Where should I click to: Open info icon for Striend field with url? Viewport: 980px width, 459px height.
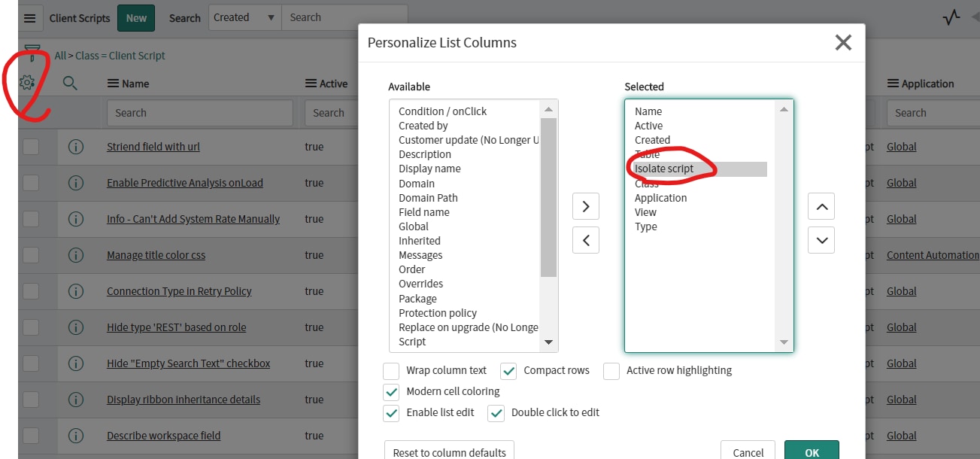[76, 147]
